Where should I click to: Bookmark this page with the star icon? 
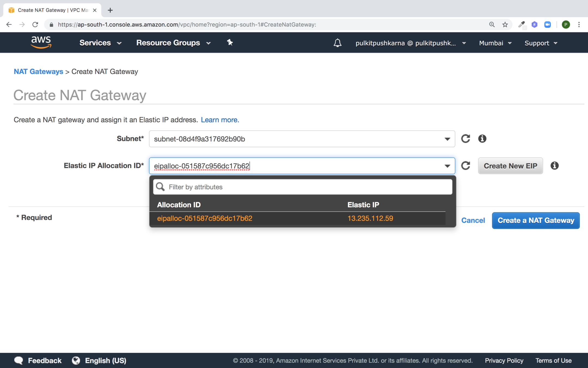(x=505, y=25)
